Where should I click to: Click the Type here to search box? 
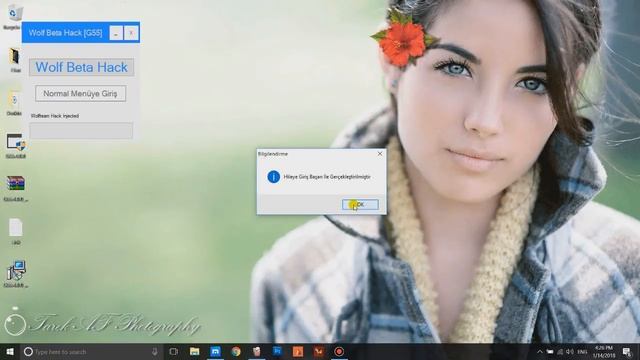point(92,351)
